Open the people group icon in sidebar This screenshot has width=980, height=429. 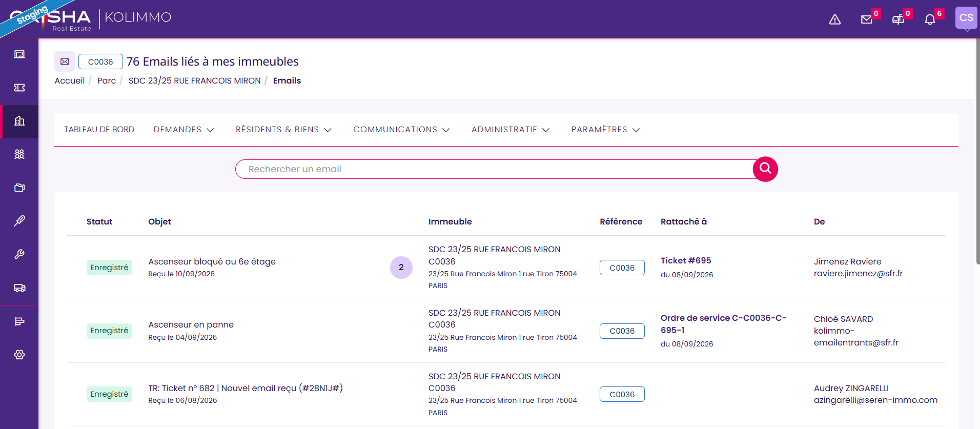click(x=19, y=154)
